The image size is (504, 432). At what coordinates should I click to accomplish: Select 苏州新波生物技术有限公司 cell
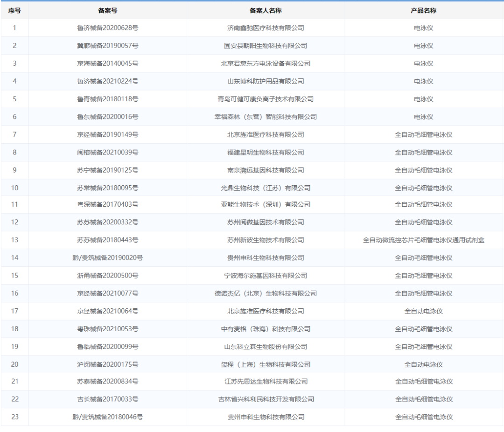266,240
